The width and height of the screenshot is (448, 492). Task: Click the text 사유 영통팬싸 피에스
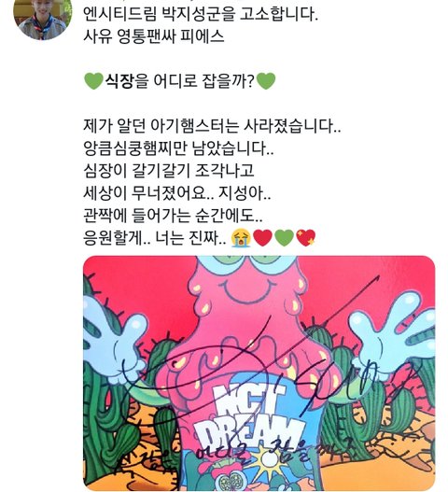pos(154,36)
